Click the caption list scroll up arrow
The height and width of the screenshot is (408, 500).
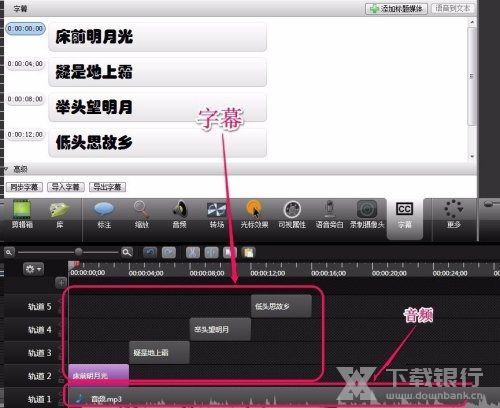472,22
